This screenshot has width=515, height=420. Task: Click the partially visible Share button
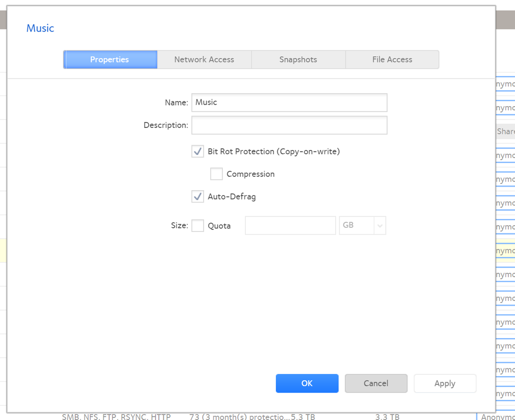pos(505,131)
